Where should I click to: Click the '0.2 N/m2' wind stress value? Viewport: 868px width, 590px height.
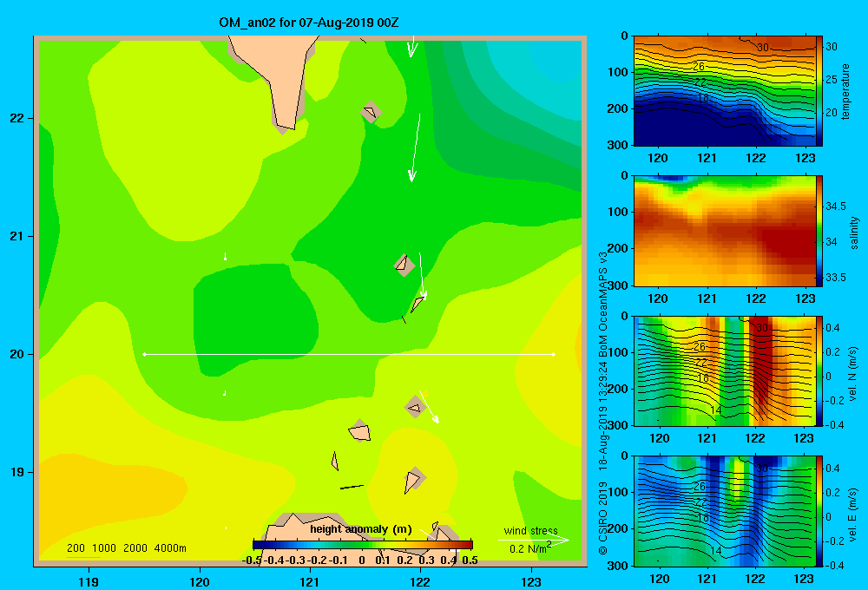tap(530, 548)
